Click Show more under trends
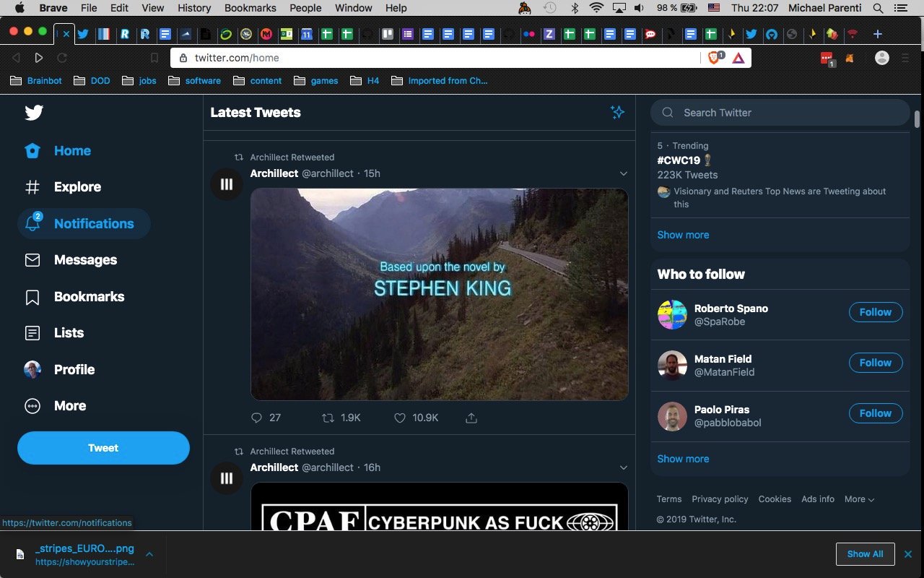This screenshot has width=924, height=578. point(683,235)
